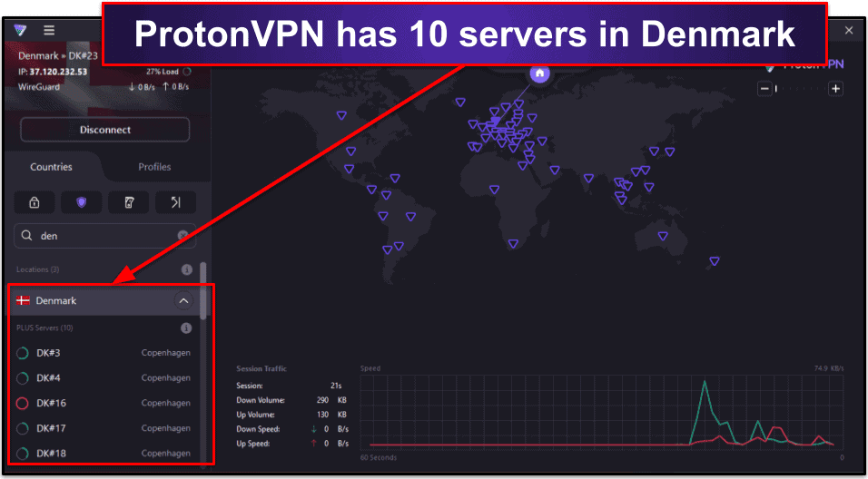This screenshot has height=479, width=868.
Task: Select the Australia server marker
Action: pos(663,237)
